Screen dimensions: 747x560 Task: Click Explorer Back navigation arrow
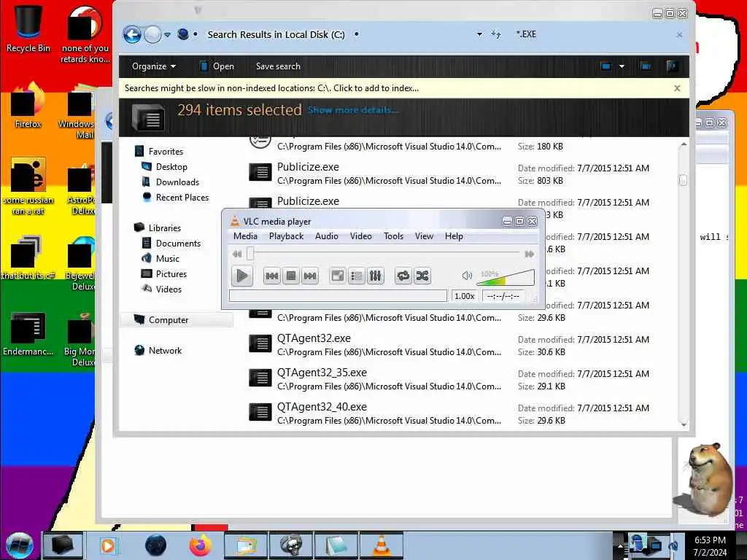[132, 34]
